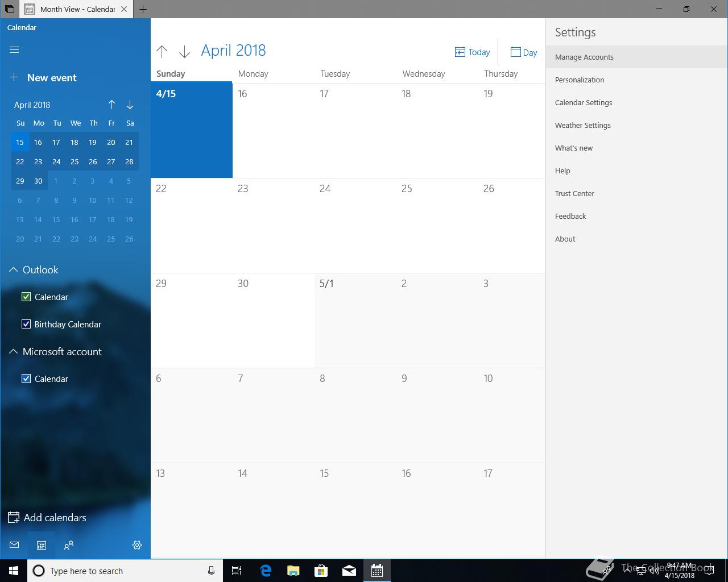Click the Type here to search box
The image size is (728, 582).
point(125,571)
